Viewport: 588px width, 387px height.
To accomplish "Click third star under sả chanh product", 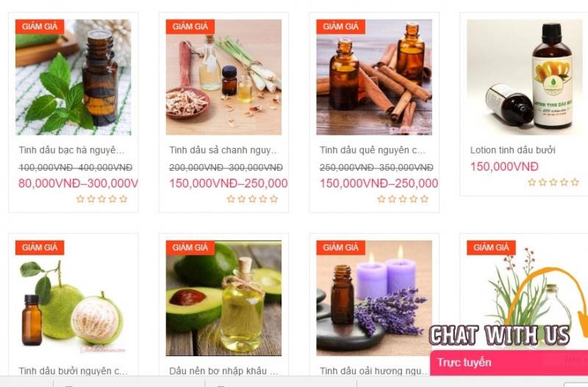I will (x=252, y=199).
